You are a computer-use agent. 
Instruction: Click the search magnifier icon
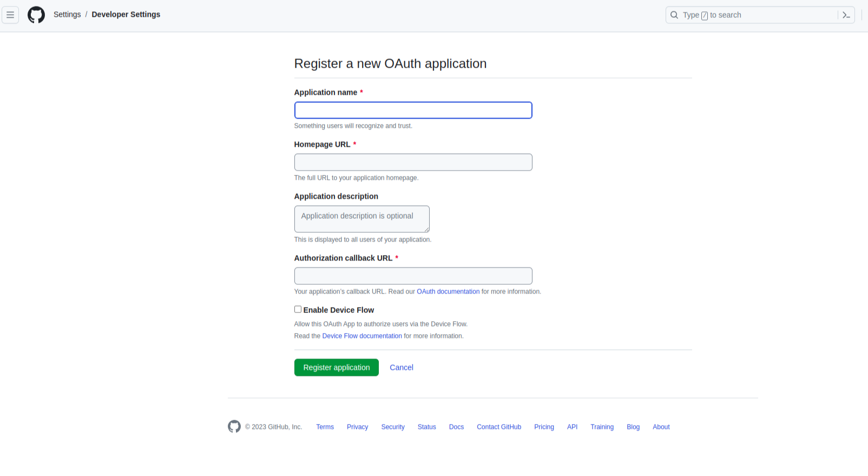pos(674,15)
